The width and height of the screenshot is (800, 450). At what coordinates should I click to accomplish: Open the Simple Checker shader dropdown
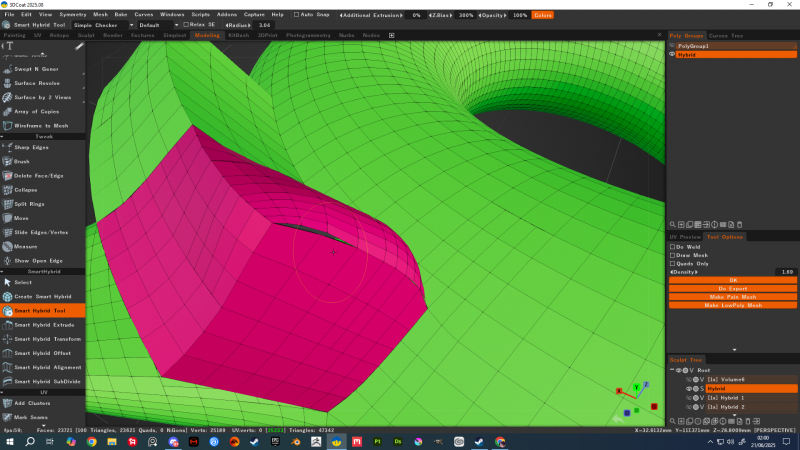99,25
